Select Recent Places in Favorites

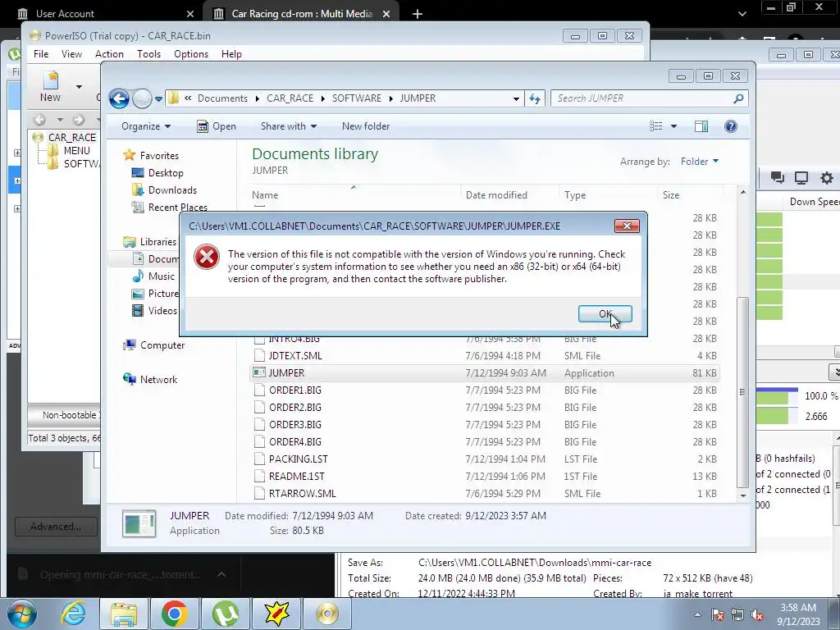point(177,208)
